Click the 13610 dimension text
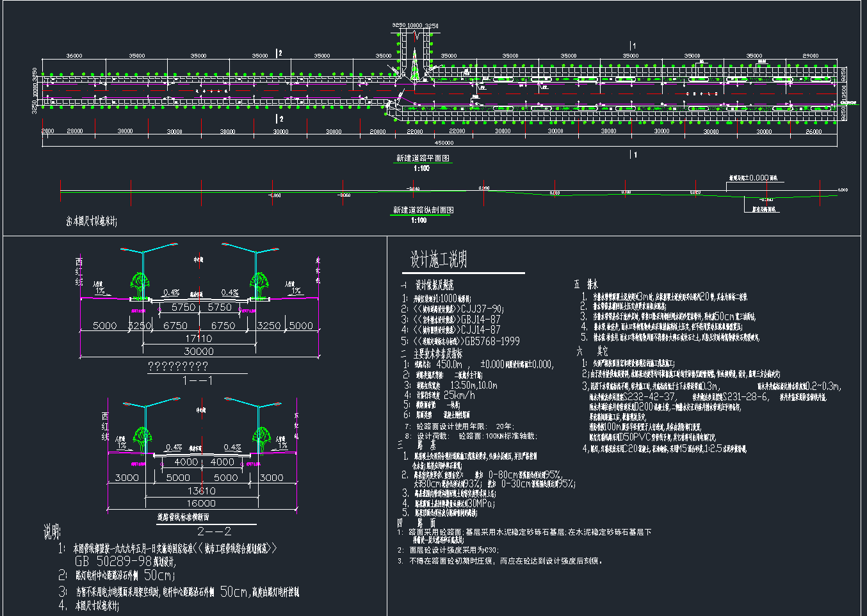 201,491
